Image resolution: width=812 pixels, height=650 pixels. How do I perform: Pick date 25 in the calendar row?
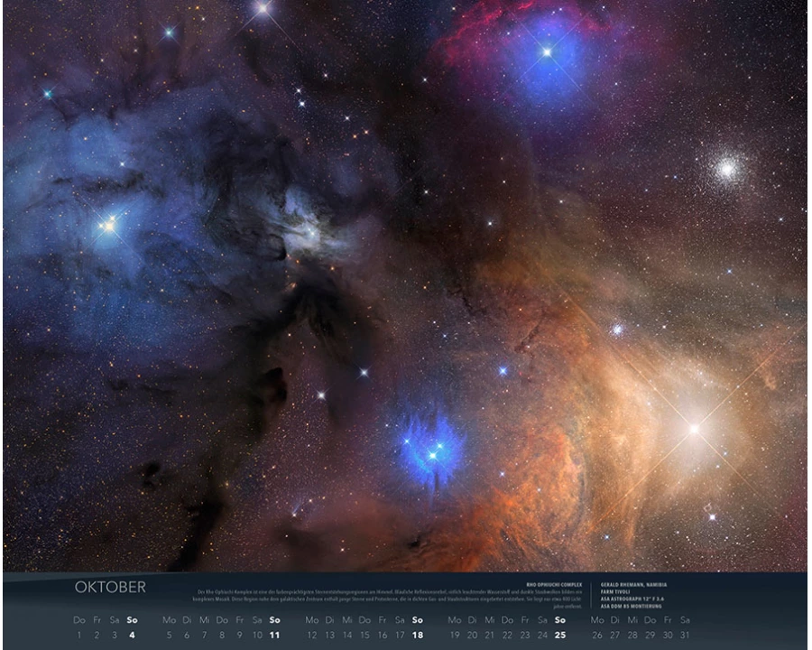click(x=559, y=635)
